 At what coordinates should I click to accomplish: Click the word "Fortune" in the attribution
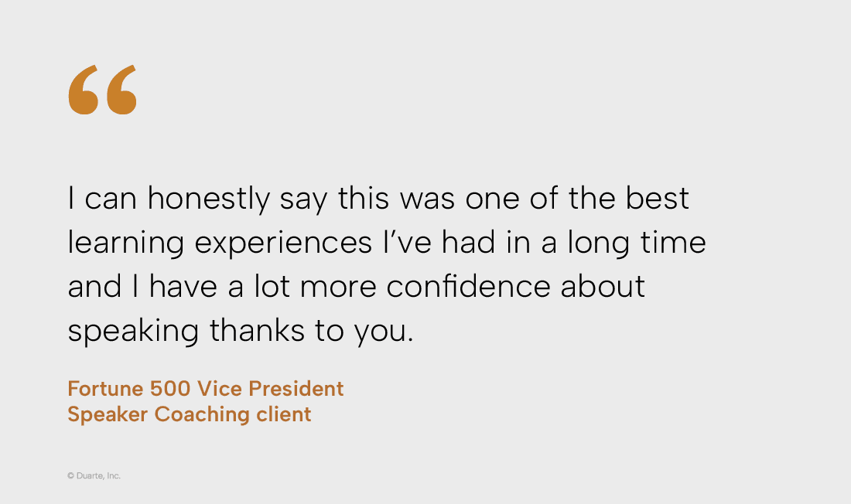pos(100,388)
